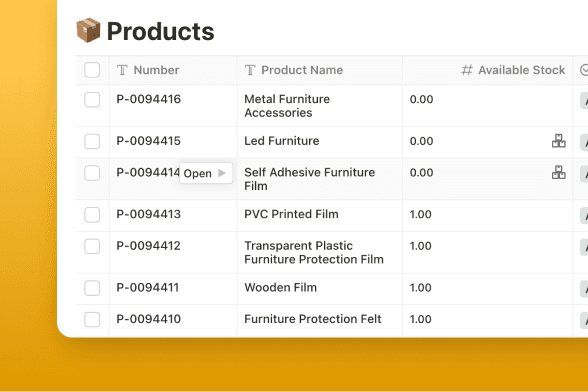This screenshot has height=392, width=588.
Task: Check the box for P-0094416
Action: click(92, 100)
